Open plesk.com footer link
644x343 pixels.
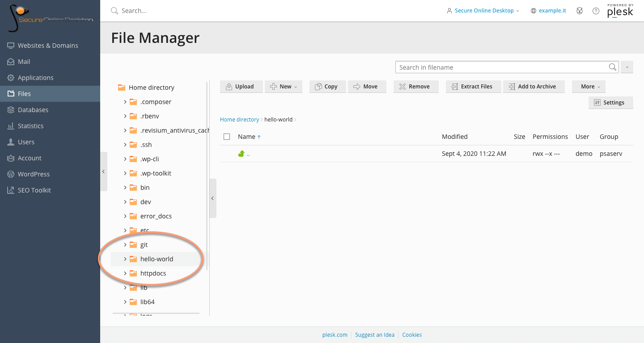point(335,335)
